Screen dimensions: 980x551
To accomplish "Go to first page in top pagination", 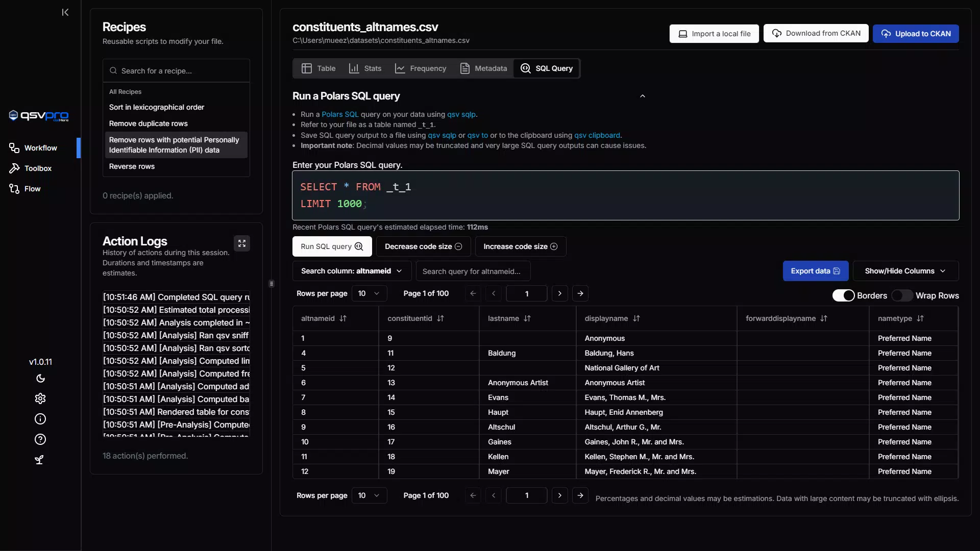I will pyautogui.click(x=473, y=293).
